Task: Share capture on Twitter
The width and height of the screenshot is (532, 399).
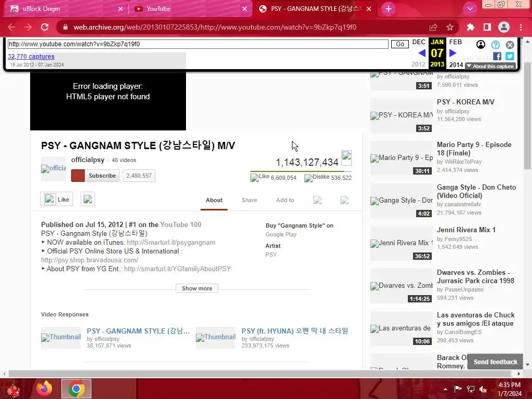Action: click(x=510, y=56)
